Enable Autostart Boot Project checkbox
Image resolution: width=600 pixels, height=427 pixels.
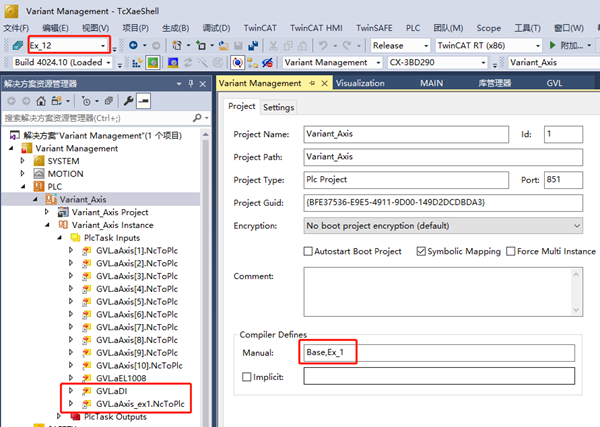pyautogui.click(x=308, y=251)
